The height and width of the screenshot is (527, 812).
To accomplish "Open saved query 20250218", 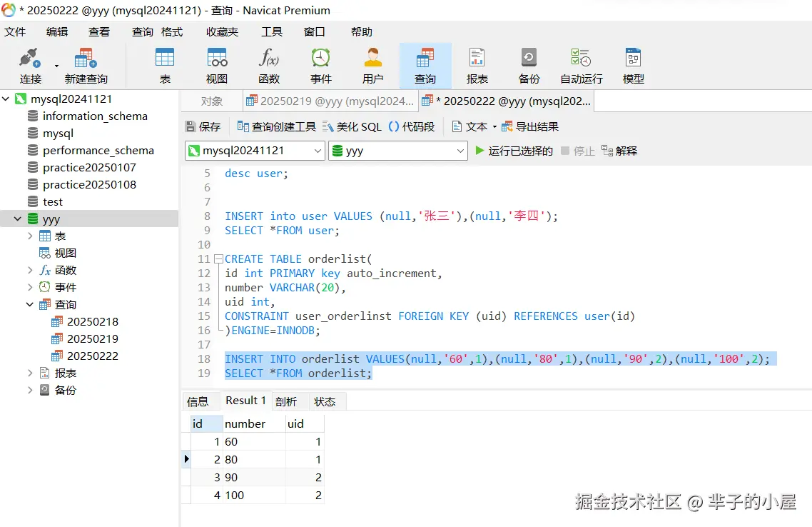I will pos(92,321).
